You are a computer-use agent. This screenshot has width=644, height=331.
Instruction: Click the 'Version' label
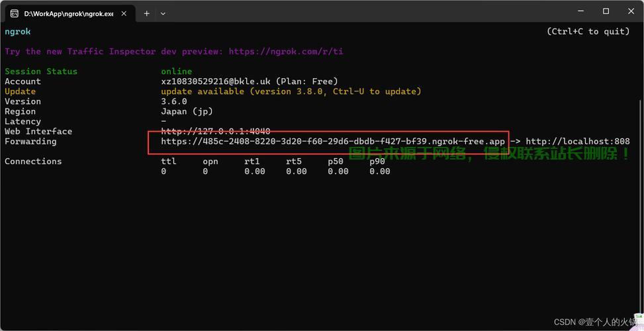pos(23,101)
